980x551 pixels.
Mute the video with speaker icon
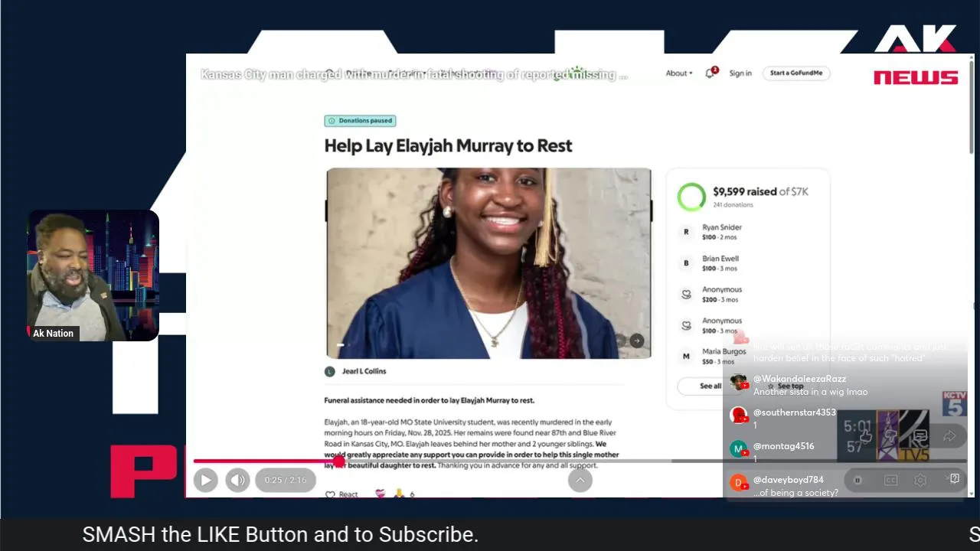coord(237,480)
